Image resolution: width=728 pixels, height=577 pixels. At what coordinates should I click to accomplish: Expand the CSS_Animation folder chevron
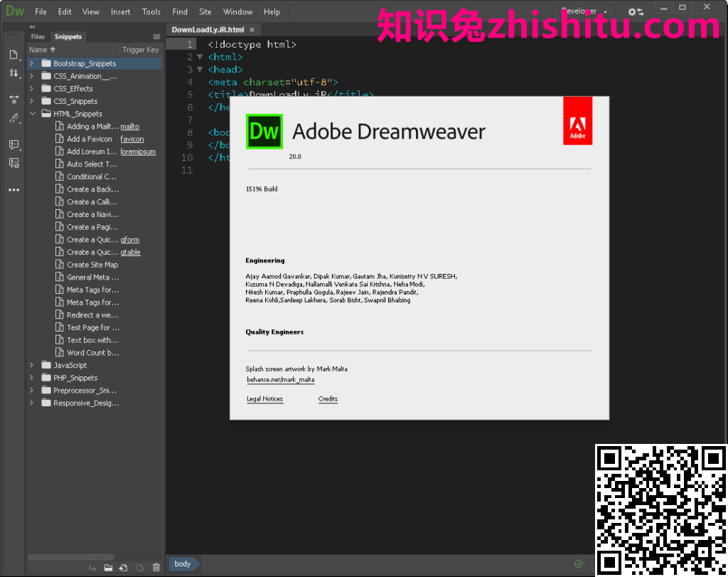tap(31, 75)
